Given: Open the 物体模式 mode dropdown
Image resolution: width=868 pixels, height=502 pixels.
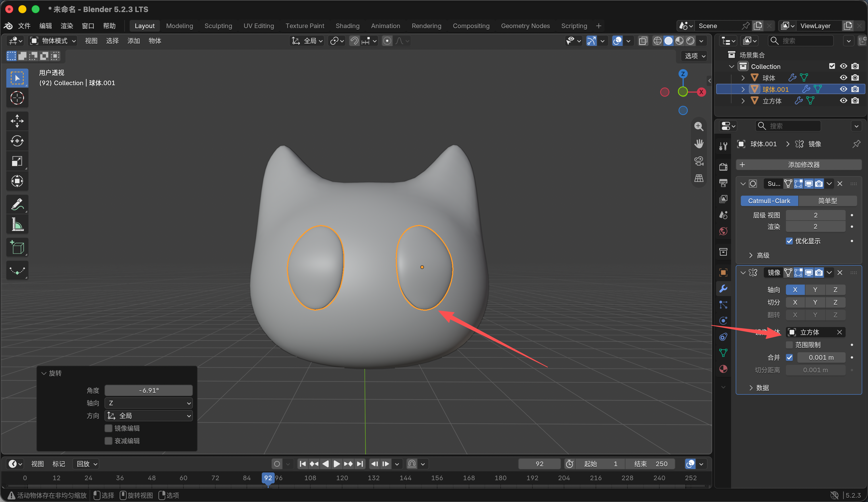Looking at the screenshot, I should click(x=53, y=41).
